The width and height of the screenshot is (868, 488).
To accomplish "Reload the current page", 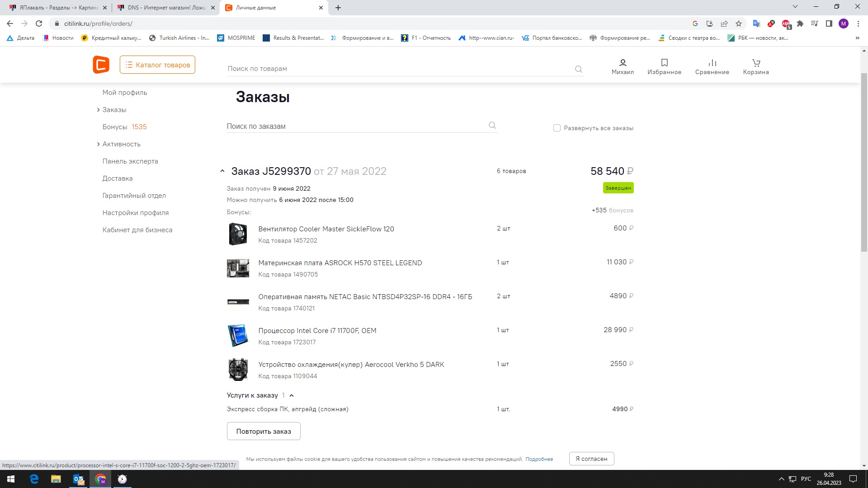I will tap(39, 23).
